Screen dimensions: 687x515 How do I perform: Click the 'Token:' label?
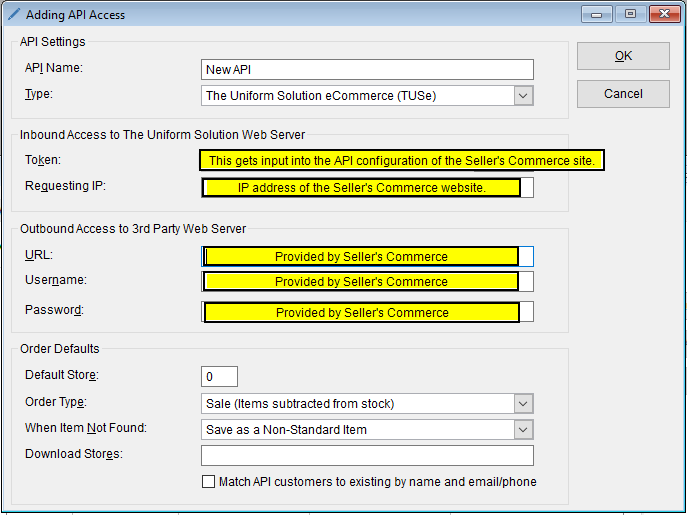tap(42, 160)
